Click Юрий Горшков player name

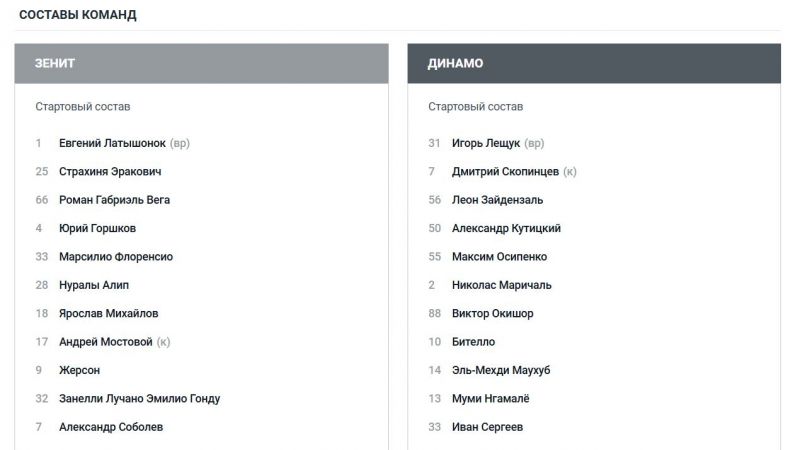pos(97,228)
